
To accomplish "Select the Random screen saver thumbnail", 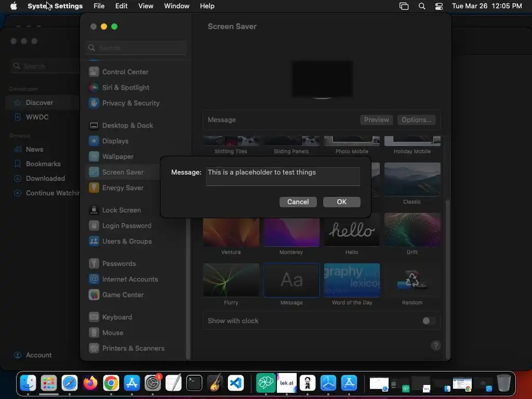I will 412,280.
